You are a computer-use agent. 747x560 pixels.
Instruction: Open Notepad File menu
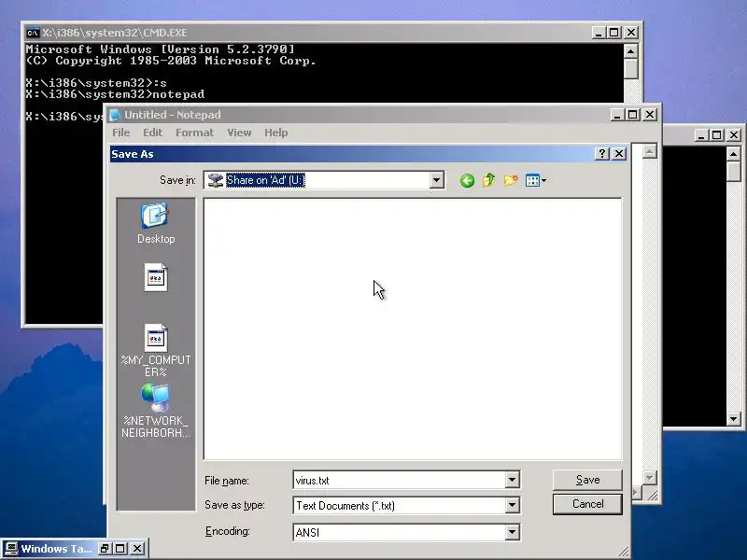point(121,133)
